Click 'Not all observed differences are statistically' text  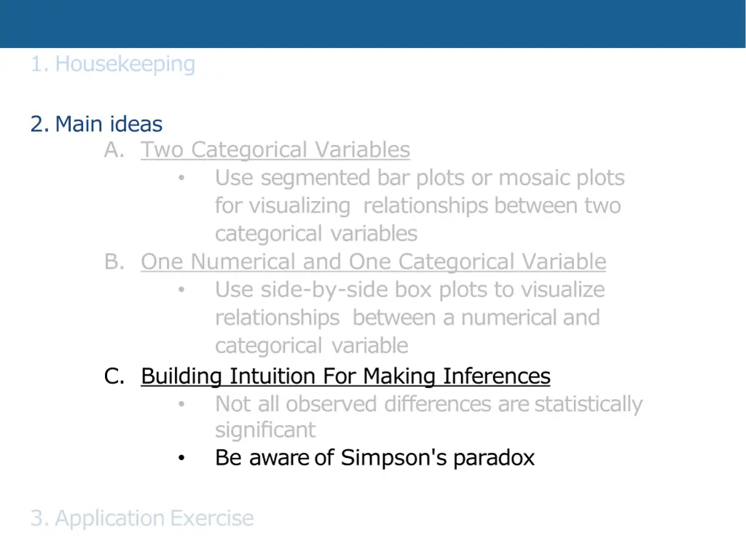[x=428, y=404]
